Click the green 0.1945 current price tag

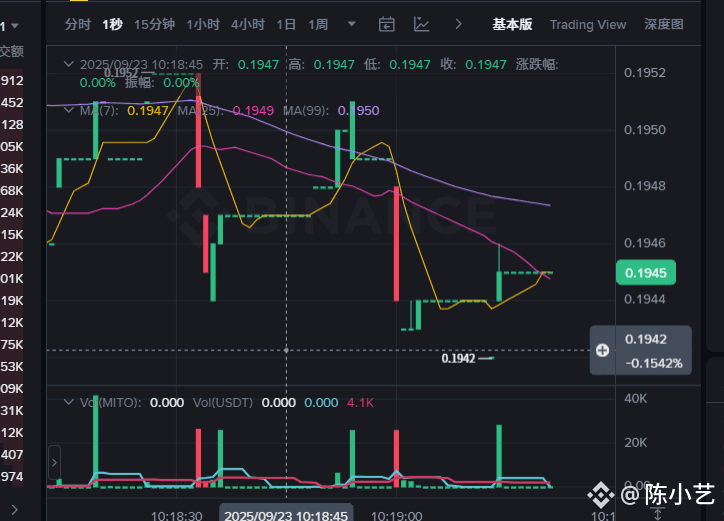coord(648,272)
